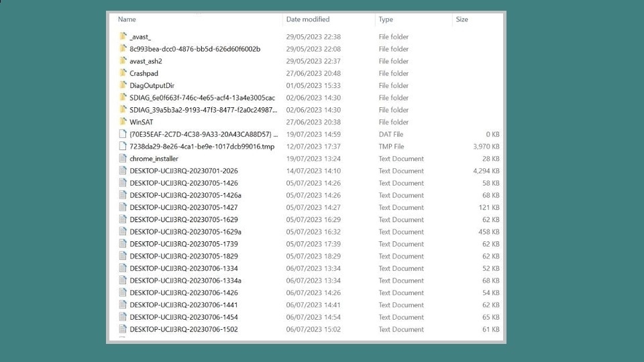The image size is (644, 362).
Task: Sort by Size column header
Action: (462, 19)
